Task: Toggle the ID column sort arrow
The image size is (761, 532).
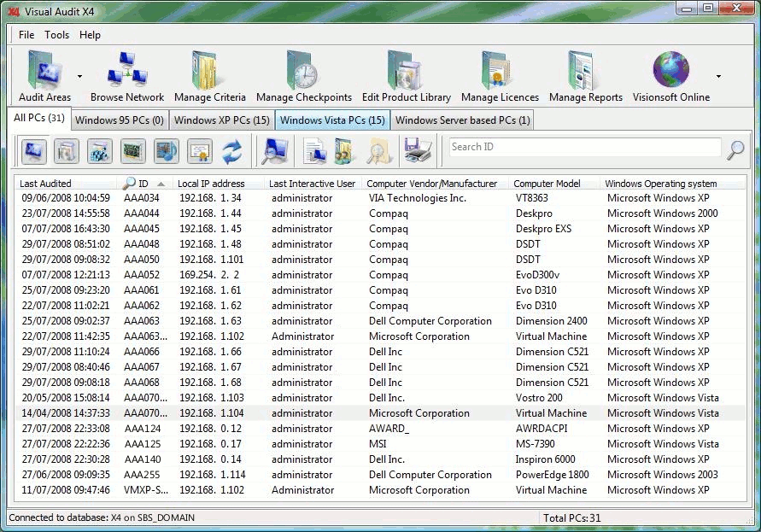Action: [161, 184]
